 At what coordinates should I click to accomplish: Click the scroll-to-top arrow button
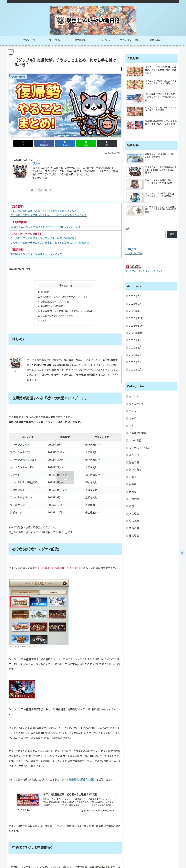click(182, 553)
